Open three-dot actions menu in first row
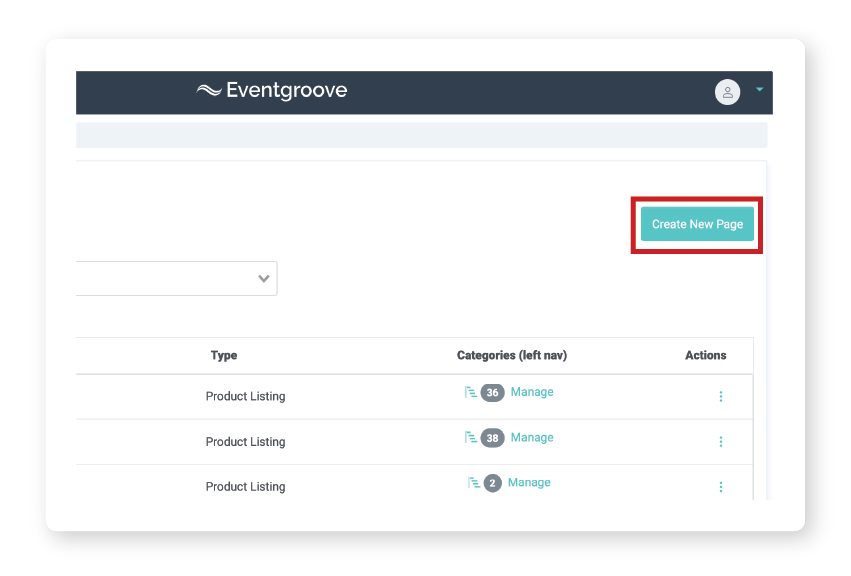 (x=720, y=397)
